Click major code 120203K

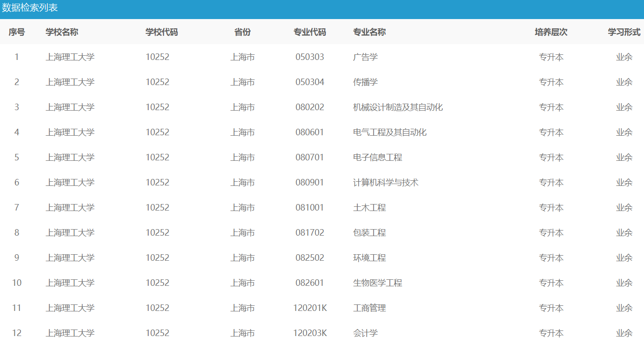pos(310,333)
